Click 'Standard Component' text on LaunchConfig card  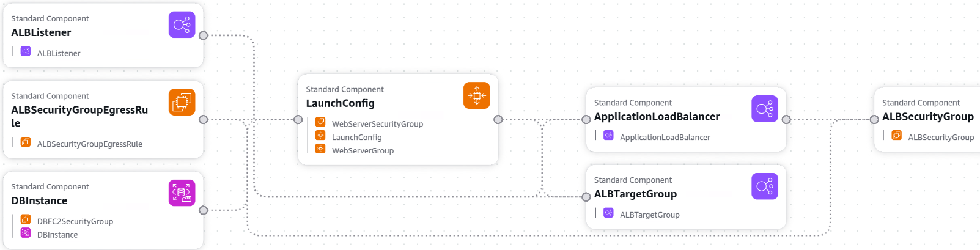click(345, 90)
